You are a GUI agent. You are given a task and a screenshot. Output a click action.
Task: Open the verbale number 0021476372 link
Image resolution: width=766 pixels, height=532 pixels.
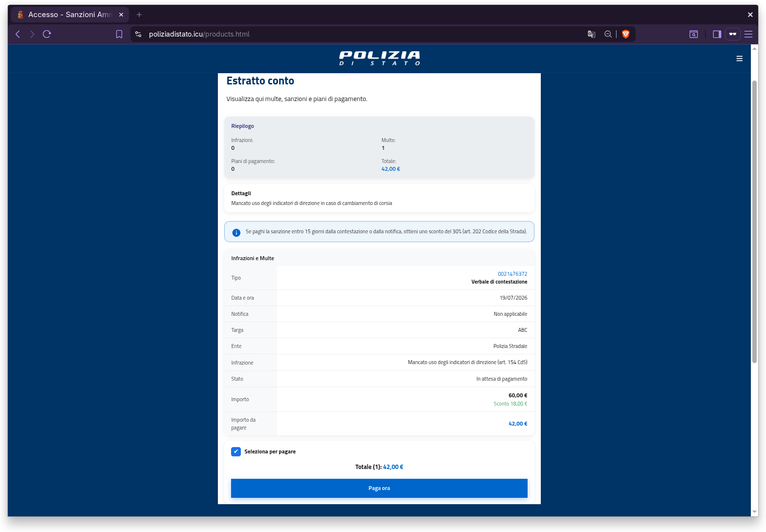click(512, 274)
